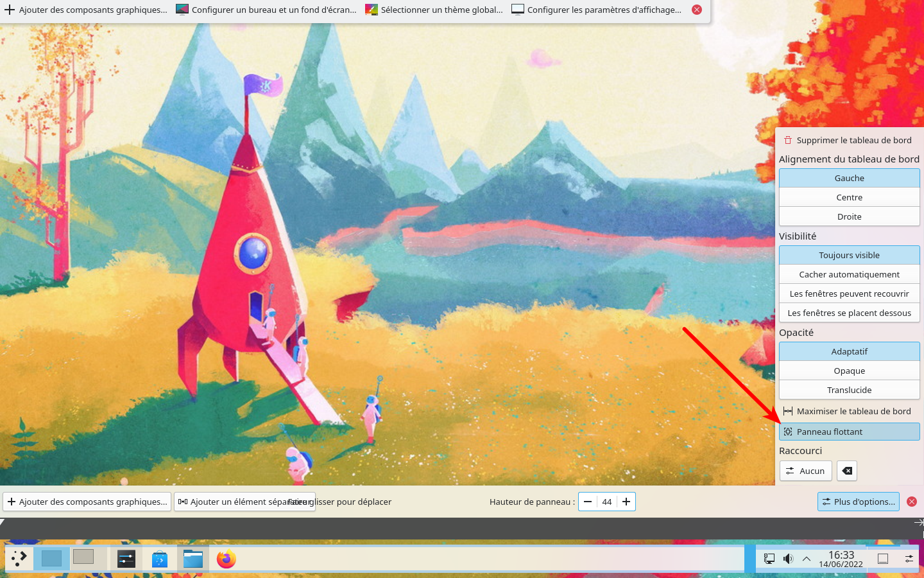Launch Discover software center from taskbar

pyautogui.click(x=160, y=559)
